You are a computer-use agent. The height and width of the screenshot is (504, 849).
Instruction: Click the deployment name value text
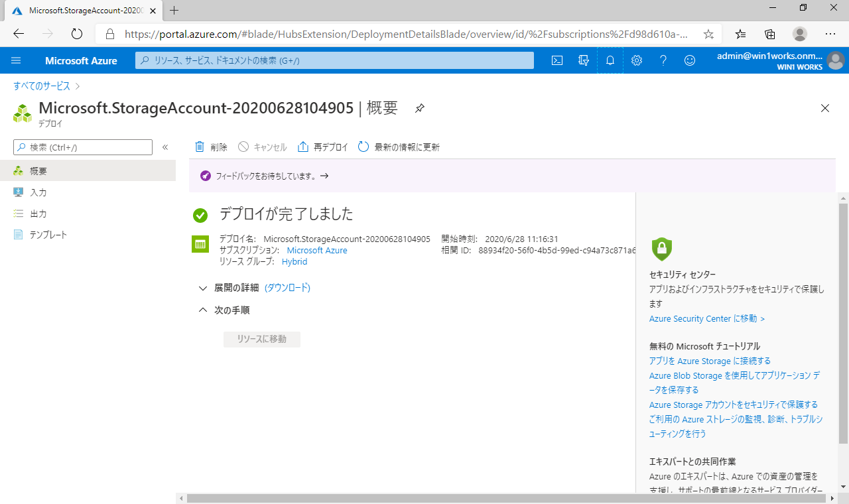(347, 239)
